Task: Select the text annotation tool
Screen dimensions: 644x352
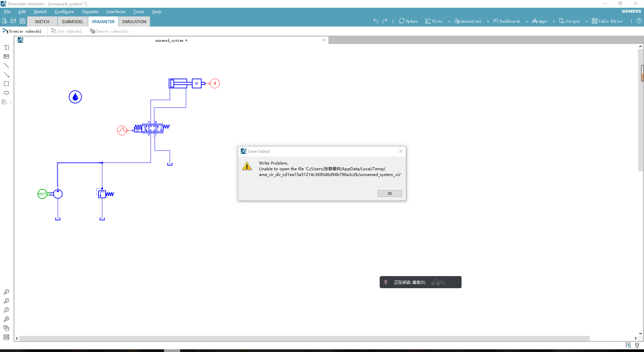Action: tap(6, 47)
